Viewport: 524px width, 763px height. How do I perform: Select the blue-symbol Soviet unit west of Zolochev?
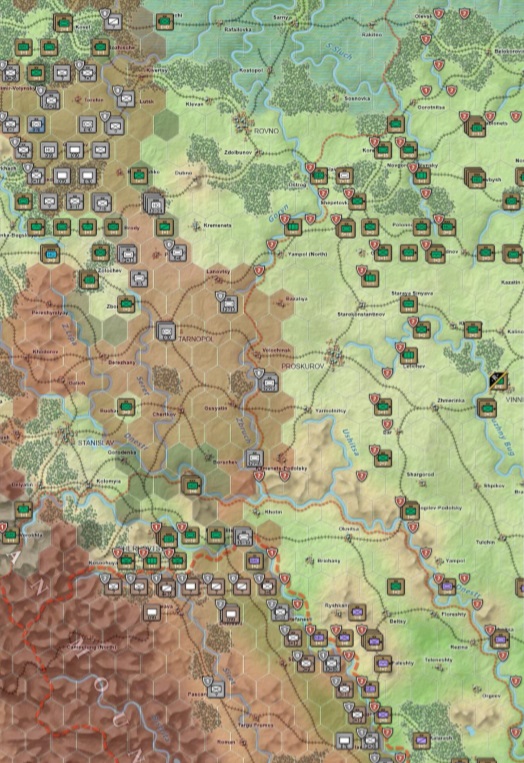[x=51, y=254]
